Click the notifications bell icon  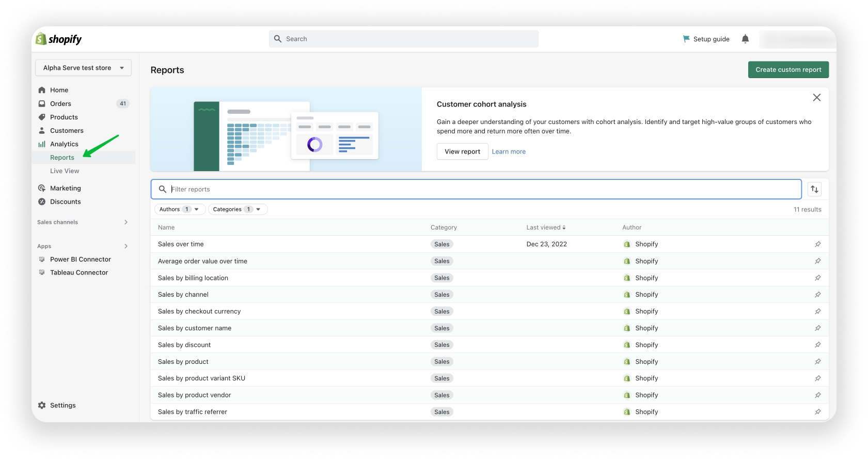(x=745, y=39)
